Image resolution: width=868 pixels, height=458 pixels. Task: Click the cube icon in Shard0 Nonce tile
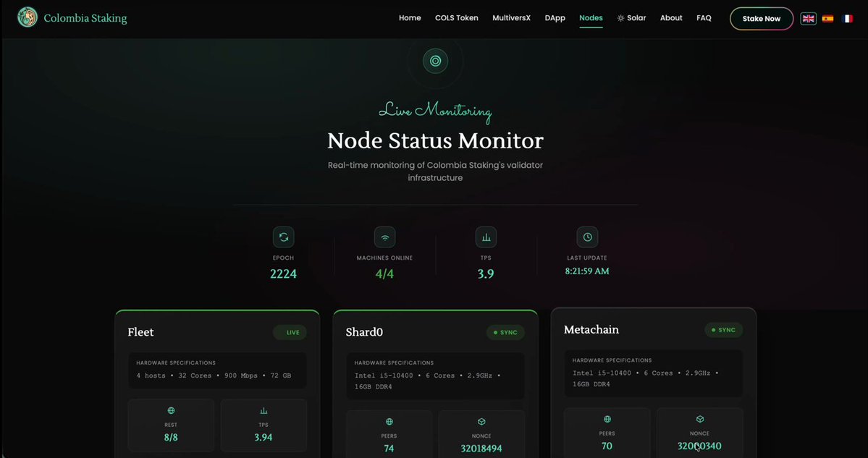(x=481, y=422)
